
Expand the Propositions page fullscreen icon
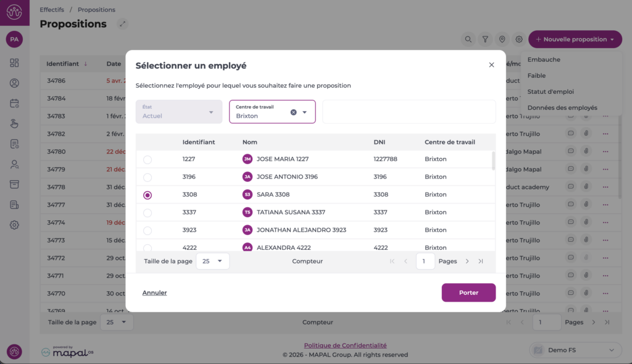tap(123, 24)
